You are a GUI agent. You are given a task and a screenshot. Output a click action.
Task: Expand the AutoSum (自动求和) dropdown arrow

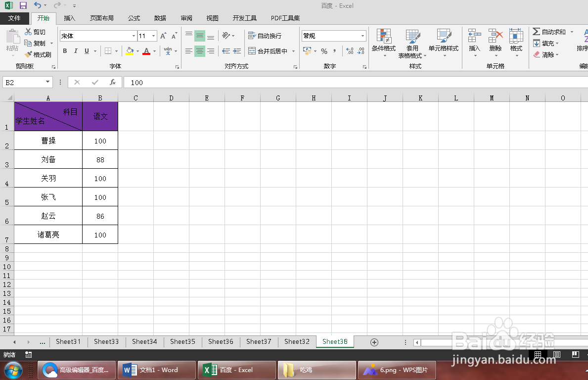[x=572, y=32]
